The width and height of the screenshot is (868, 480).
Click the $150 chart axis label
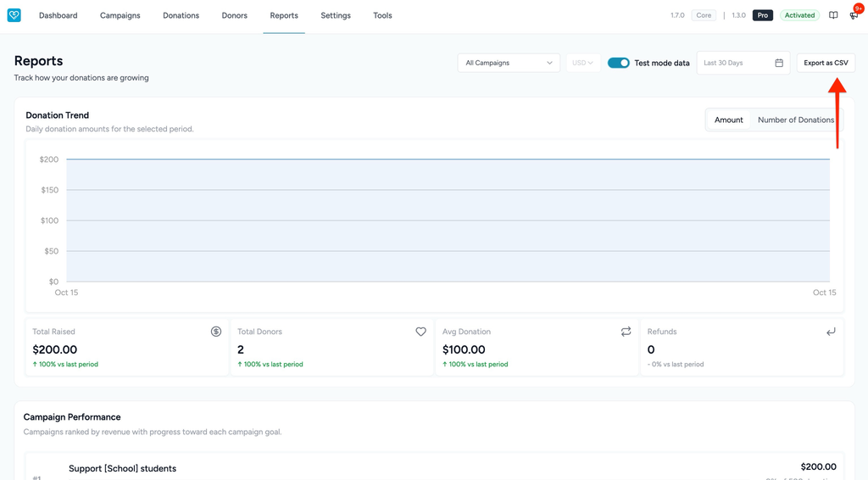coord(49,190)
